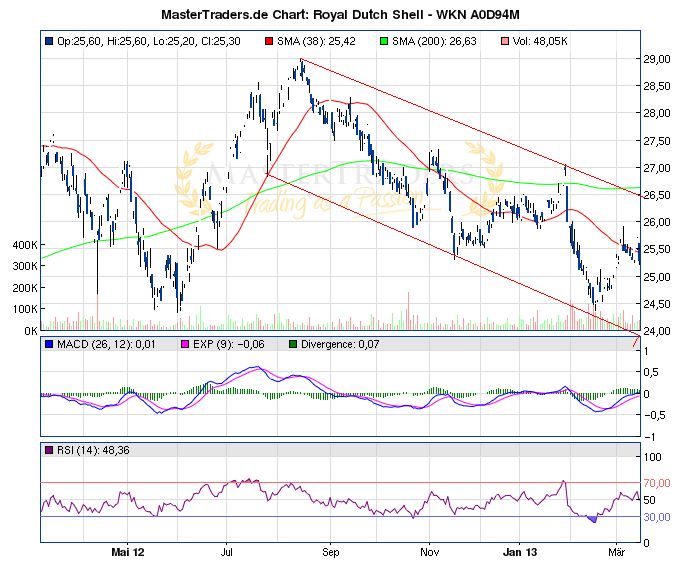Viewport: 680px width, 578px height.
Task: Click the RSI 70,00 overbought level label
Action: click(657, 483)
